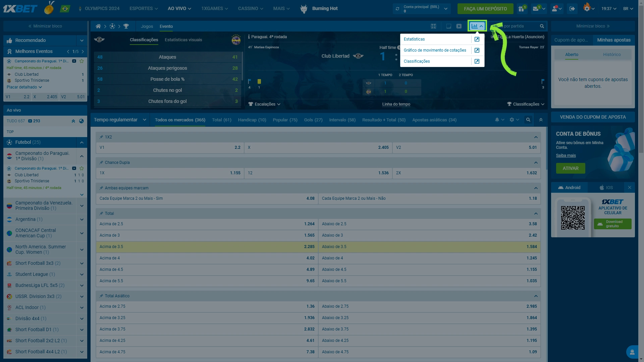Screen dimensions: 644x362
Task: Open the pitch view icon
Action: coord(433,26)
